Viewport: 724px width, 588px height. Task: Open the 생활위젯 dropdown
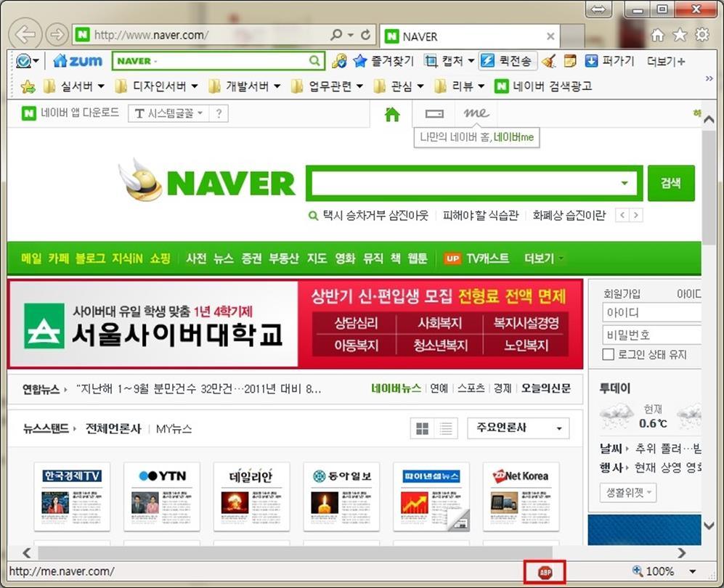(628, 492)
